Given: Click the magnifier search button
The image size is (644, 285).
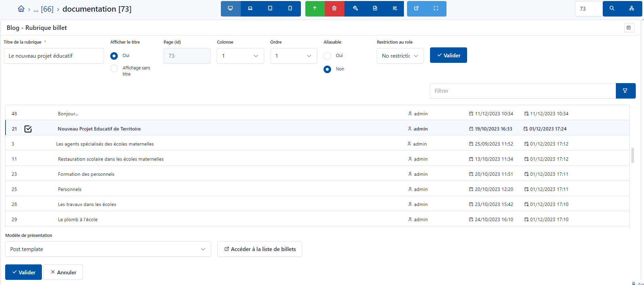Looking at the screenshot, I should [612, 9].
